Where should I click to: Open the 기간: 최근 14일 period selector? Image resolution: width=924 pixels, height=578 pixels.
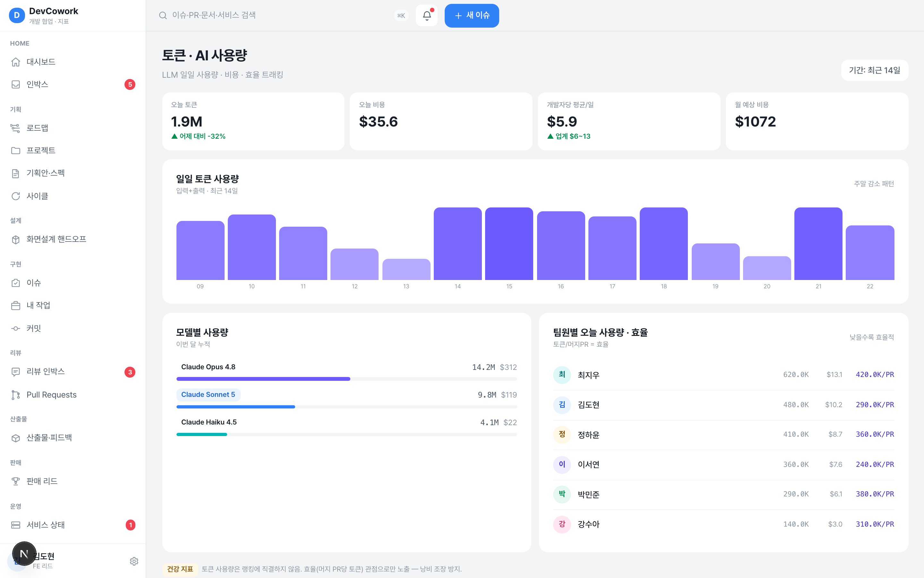pos(874,70)
